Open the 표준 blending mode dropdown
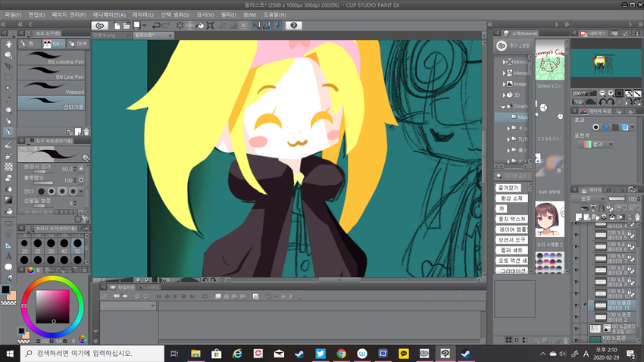Screen dimensions: 644x362 (x=589, y=198)
